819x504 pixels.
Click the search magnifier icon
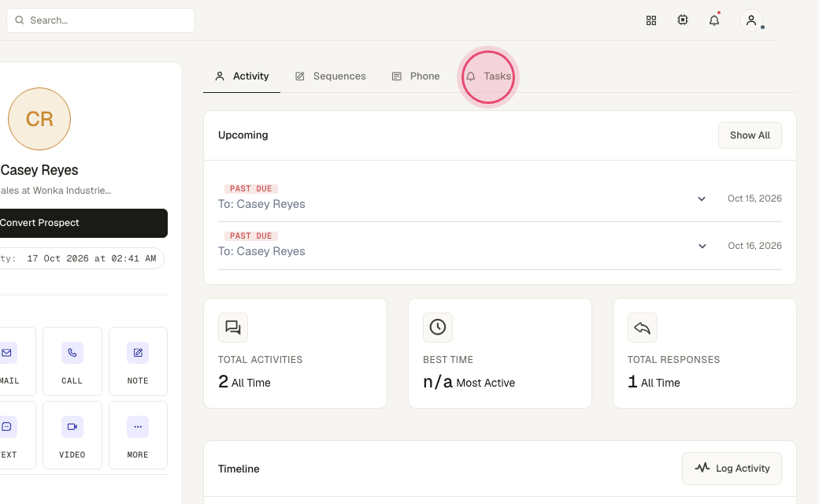point(20,20)
